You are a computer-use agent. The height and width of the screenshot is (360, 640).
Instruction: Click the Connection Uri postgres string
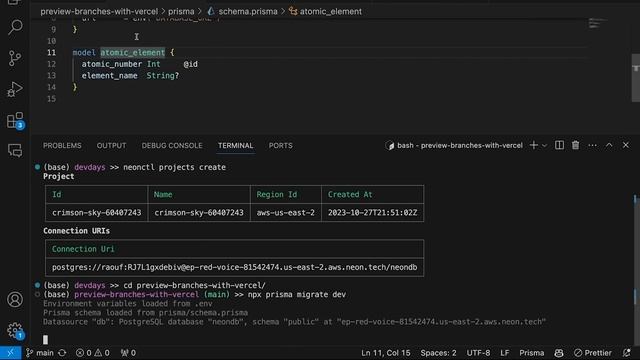point(235,267)
